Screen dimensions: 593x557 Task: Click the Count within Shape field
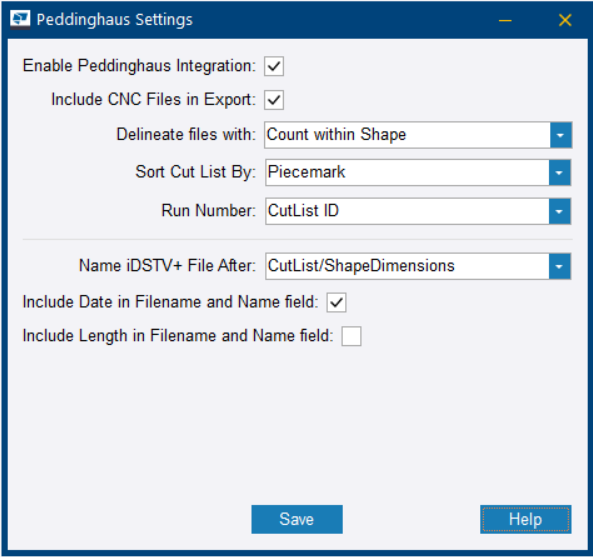407,135
